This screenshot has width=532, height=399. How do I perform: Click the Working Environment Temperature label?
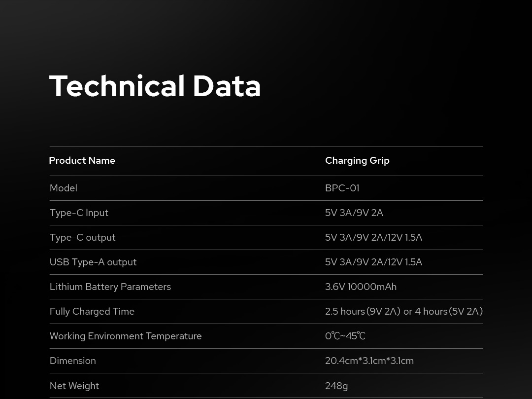126,336
